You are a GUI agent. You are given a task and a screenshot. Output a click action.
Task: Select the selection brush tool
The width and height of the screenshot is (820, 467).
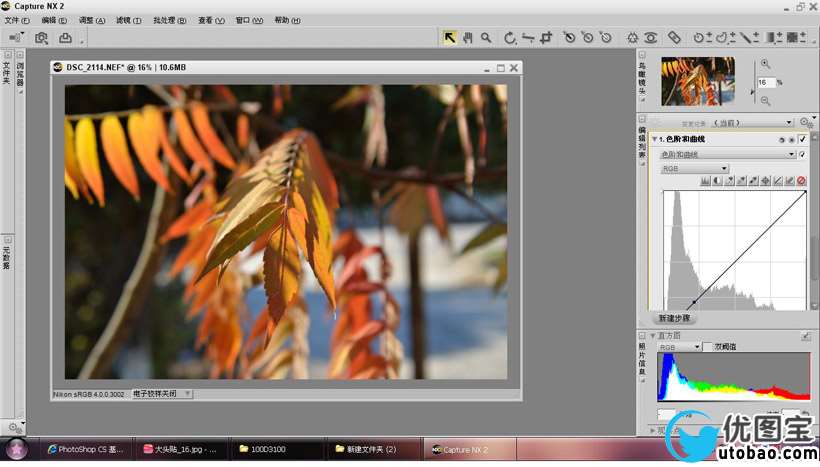(749, 38)
